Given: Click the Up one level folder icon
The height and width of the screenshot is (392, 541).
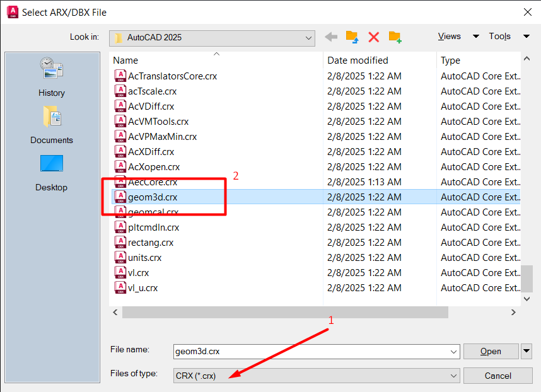Looking at the screenshot, I should 352,37.
